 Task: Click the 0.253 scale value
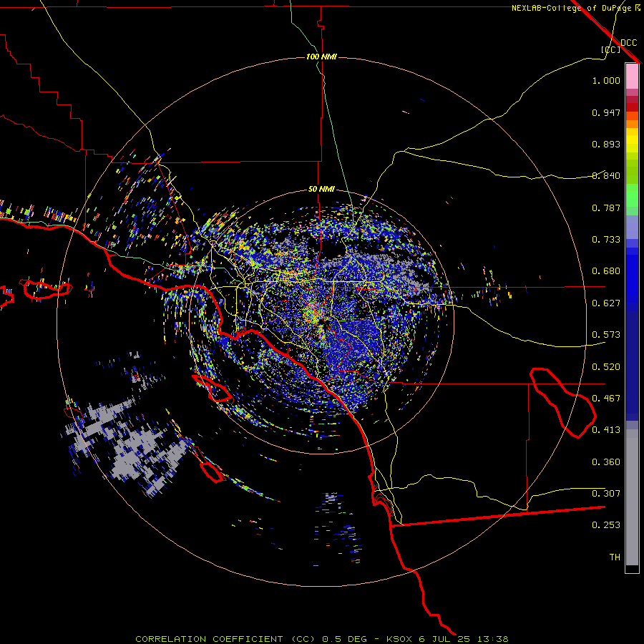[x=606, y=525]
